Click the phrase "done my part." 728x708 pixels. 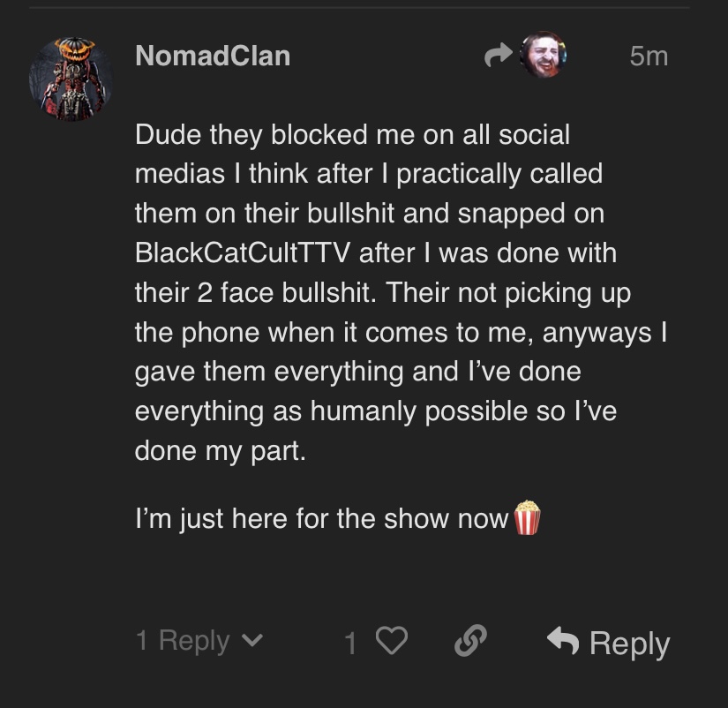[220, 451]
